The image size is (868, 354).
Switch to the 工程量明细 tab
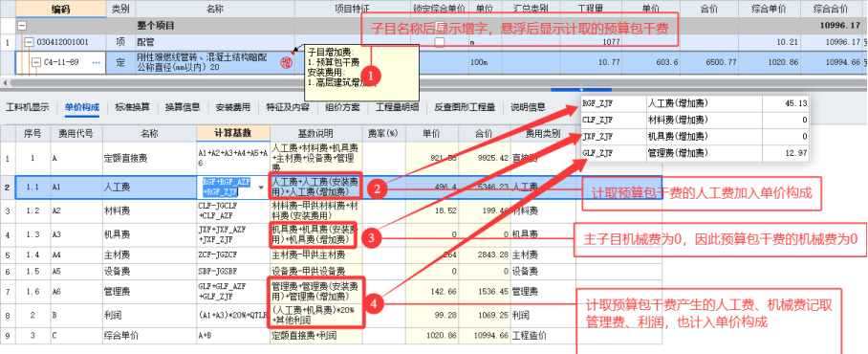pyautogui.click(x=397, y=107)
